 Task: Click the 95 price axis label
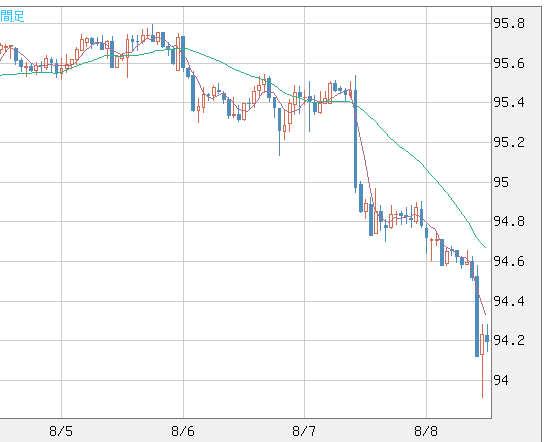(501, 182)
